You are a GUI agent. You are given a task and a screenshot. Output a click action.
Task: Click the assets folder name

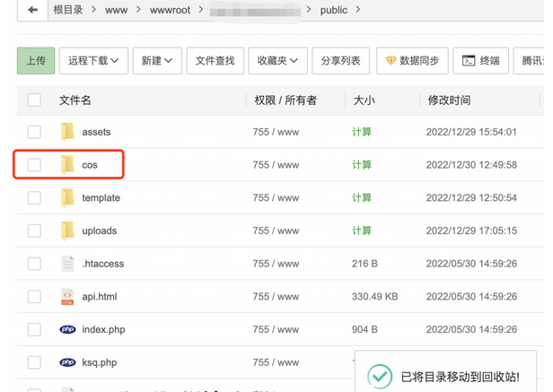pos(96,132)
